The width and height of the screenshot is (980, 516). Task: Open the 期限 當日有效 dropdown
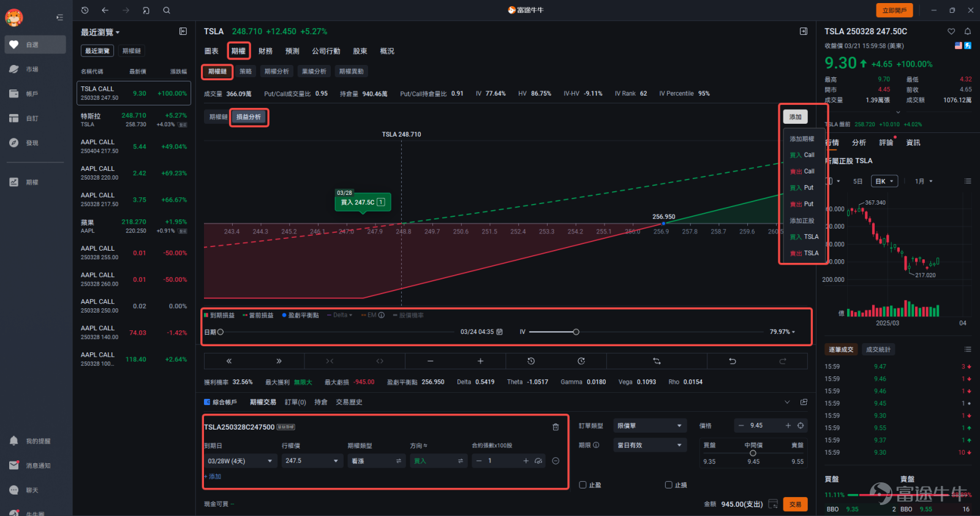click(649, 446)
